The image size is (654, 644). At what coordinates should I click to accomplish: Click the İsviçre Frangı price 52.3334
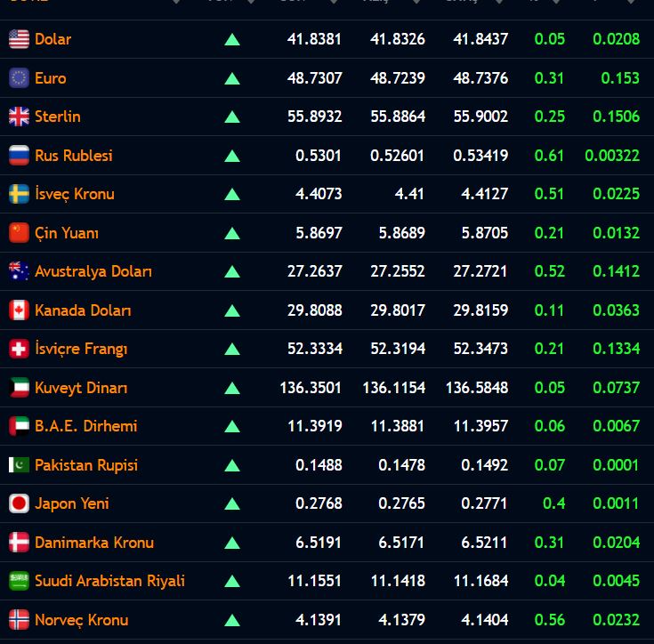314,349
